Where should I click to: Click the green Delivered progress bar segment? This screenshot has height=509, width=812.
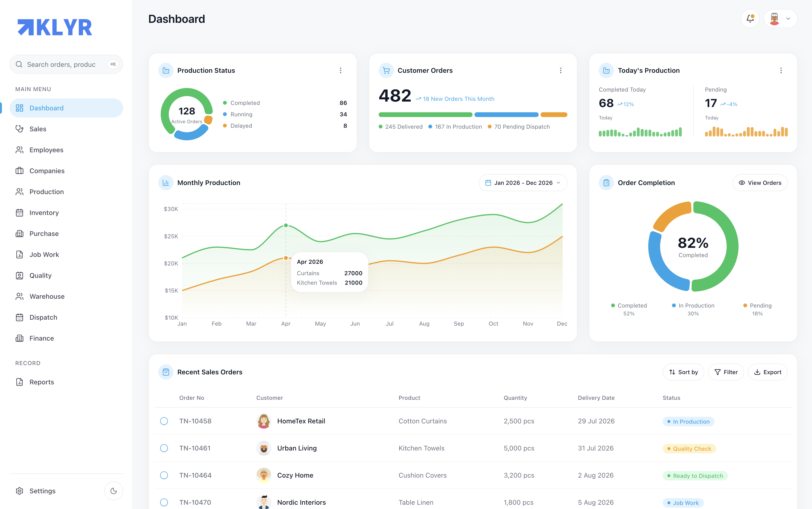425,115
